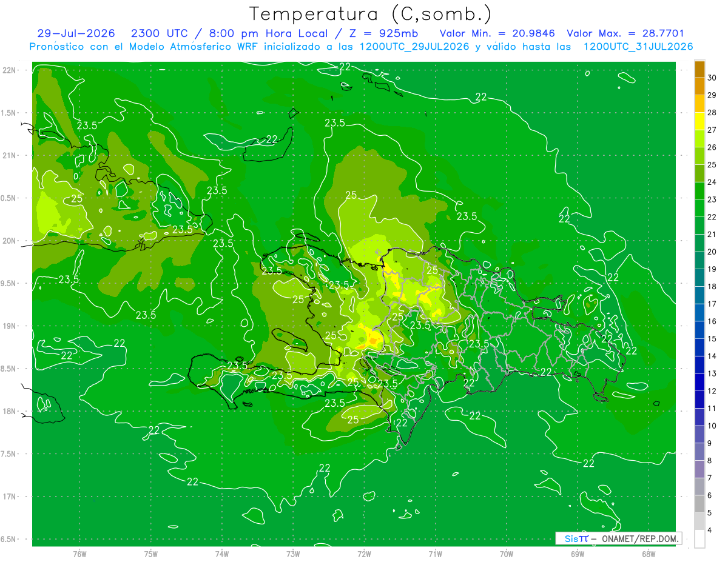The height and width of the screenshot is (562, 728).
Task: Click the "68W" longitude axis label
Action: coord(649,554)
